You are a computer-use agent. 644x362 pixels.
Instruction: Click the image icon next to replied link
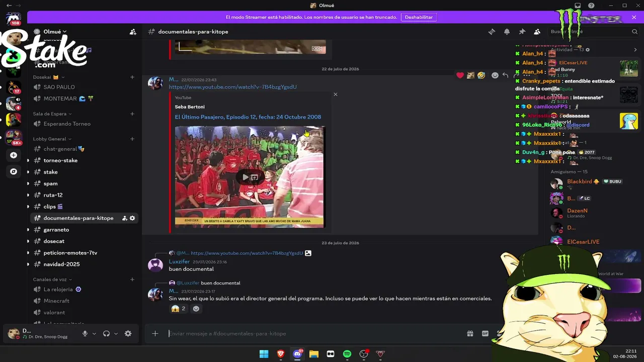pyautogui.click(x=308, y=253)
